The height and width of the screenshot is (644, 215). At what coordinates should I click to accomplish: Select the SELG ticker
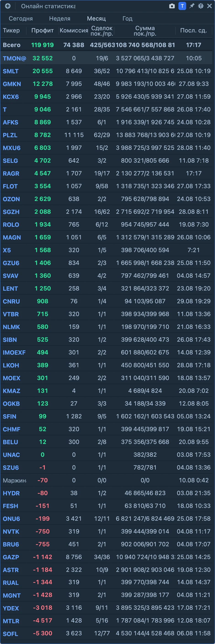coord(10,161)
